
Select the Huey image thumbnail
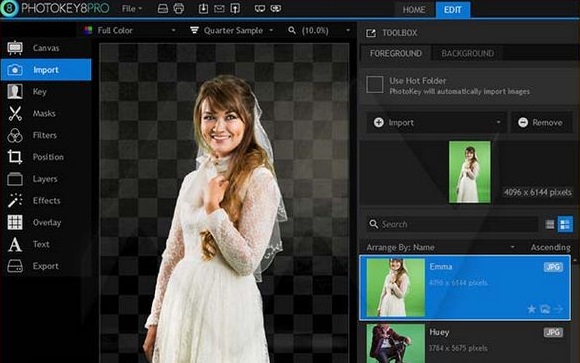click(395, 343)
